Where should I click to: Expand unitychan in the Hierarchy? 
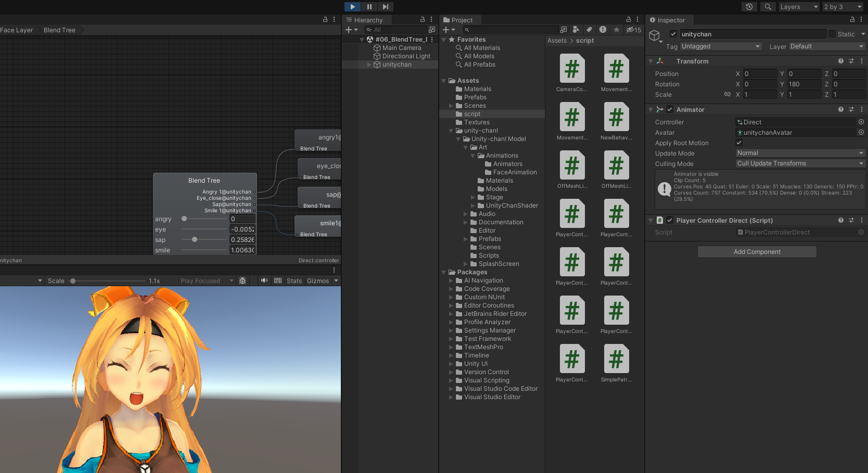pos(369,65)
